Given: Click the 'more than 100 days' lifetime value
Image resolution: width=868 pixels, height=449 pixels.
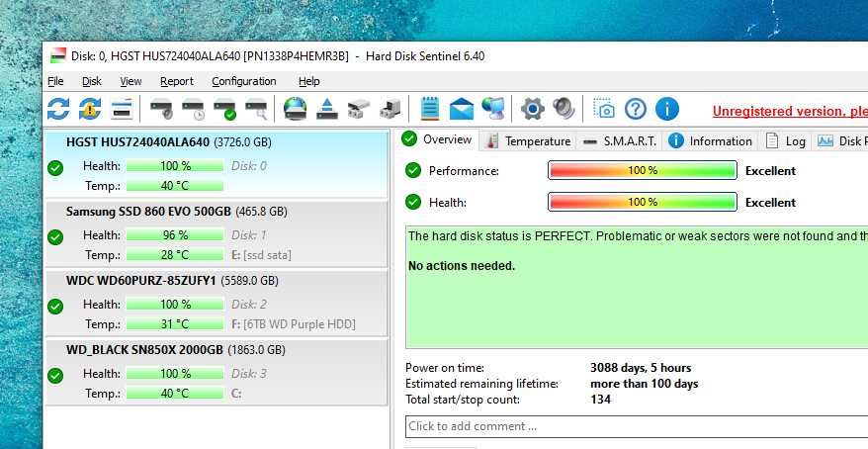Looking at the screenshot, I should coord(645,384).
